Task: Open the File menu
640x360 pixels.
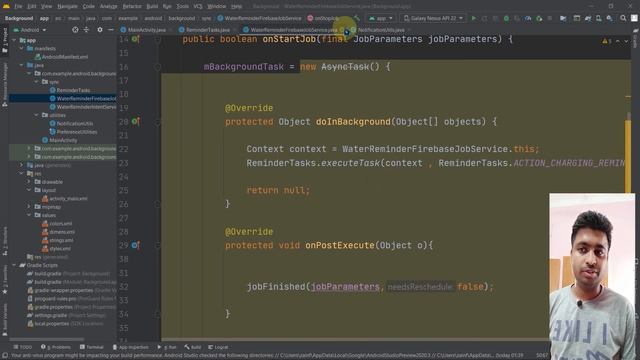Action: (18, 7)
